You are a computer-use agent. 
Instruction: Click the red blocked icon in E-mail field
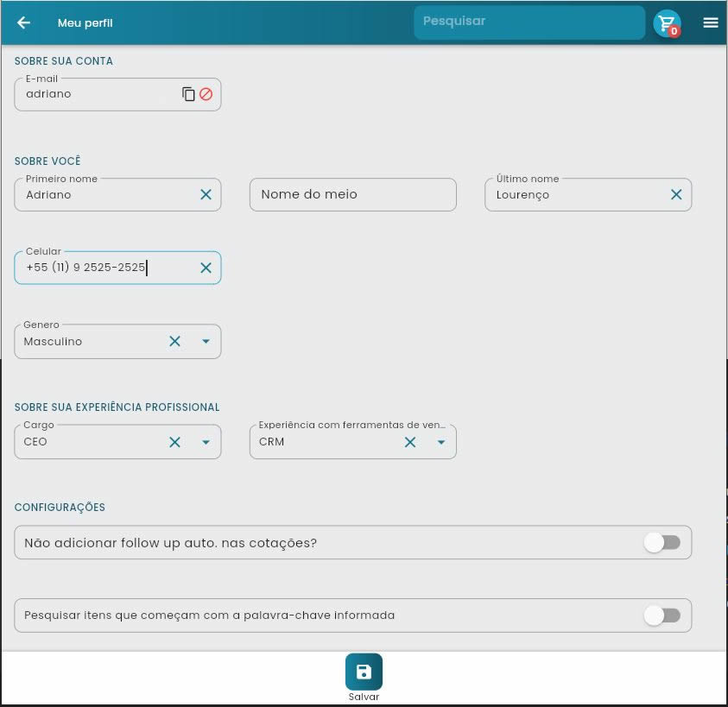pyautogui.click(x=206, y=94)
